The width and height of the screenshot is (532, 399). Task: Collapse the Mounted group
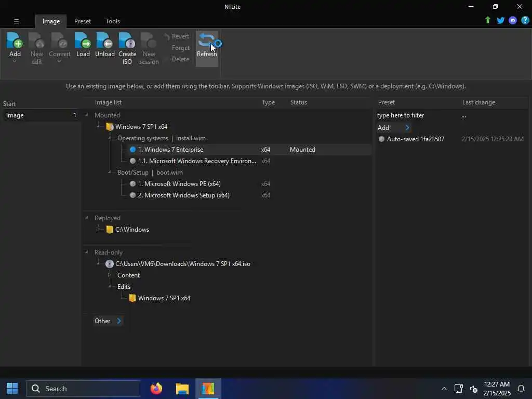point(87,115)
